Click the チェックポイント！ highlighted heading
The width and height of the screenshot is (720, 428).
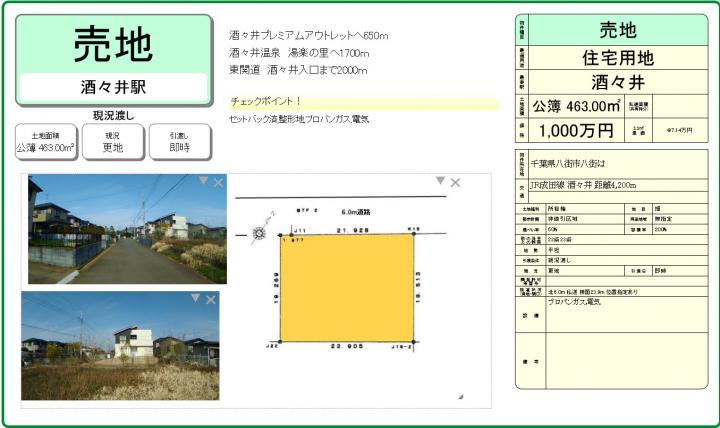364,102
